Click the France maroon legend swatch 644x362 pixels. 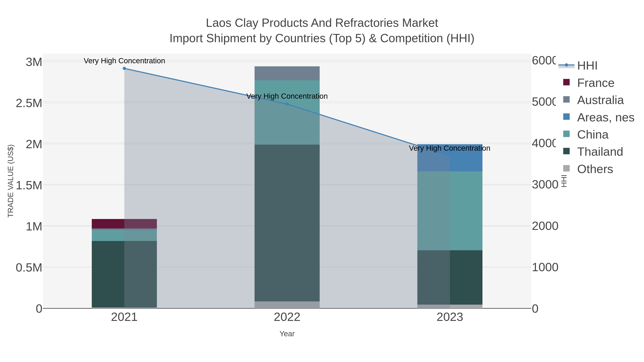567,82
